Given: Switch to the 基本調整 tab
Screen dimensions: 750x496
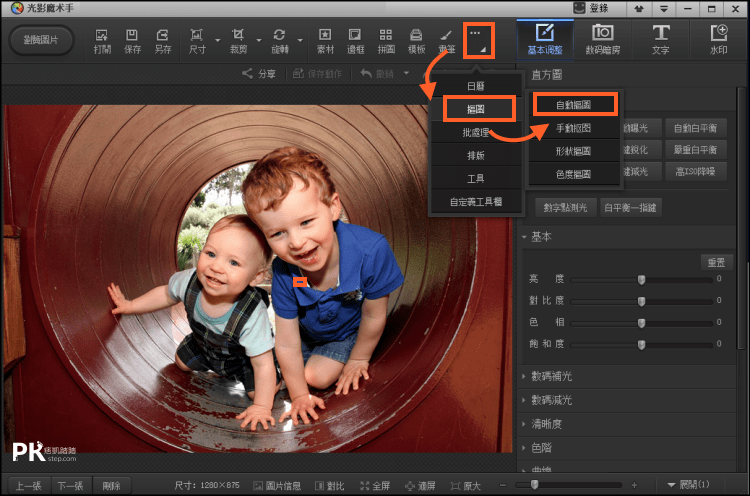Looking at the screenshot, I should coord(545,40).
